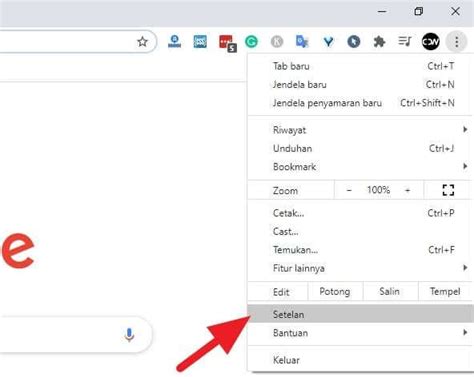Viewport: 474px width, 377px height.
Task: Click the microphone voice search icon
Action: (x=129, y=335)
